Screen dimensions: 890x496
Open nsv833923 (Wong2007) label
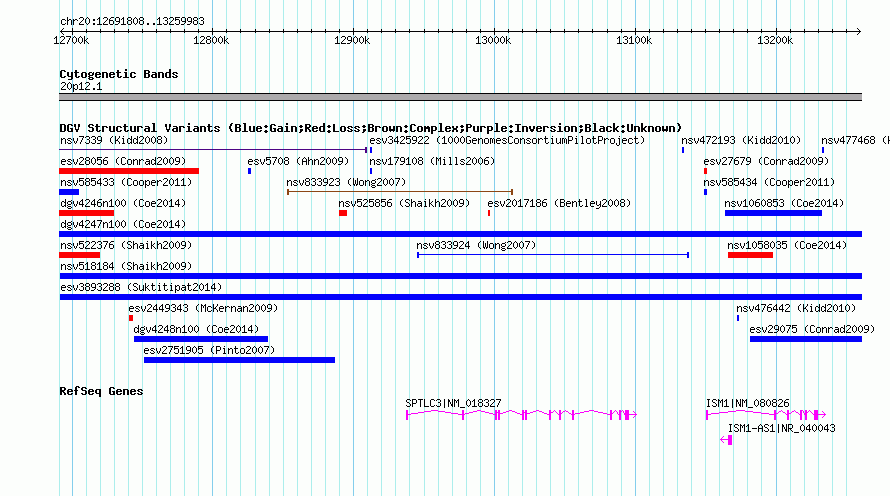point(346,183)
